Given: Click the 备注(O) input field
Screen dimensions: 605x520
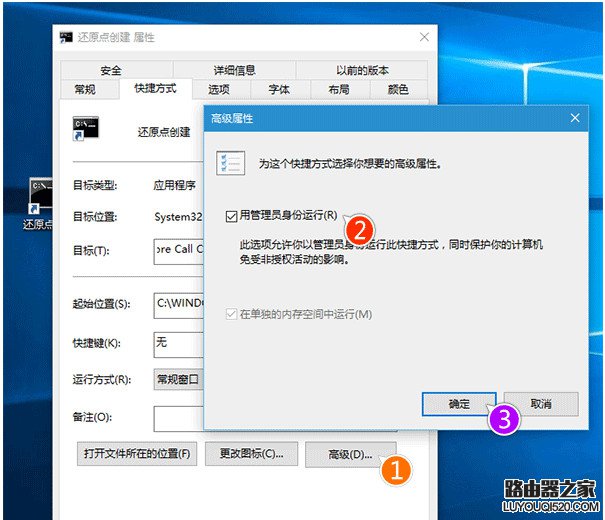Looking at the screenshot, I should tap(179, 419).
